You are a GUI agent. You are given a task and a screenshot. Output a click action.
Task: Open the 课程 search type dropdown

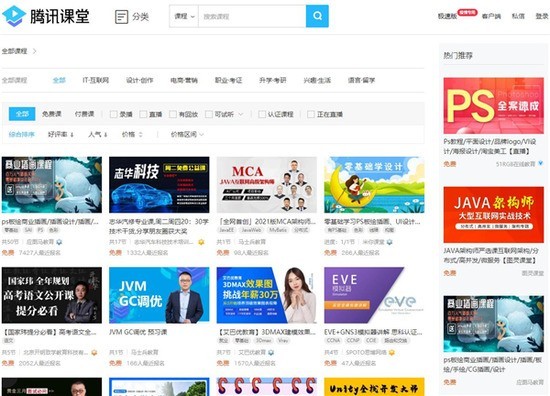point(184,16)
